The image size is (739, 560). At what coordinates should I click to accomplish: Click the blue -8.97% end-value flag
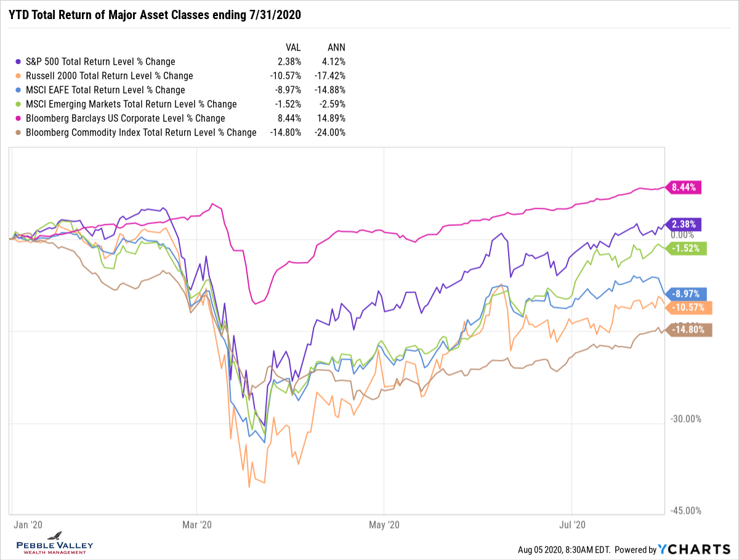click(x=685, y=294)
